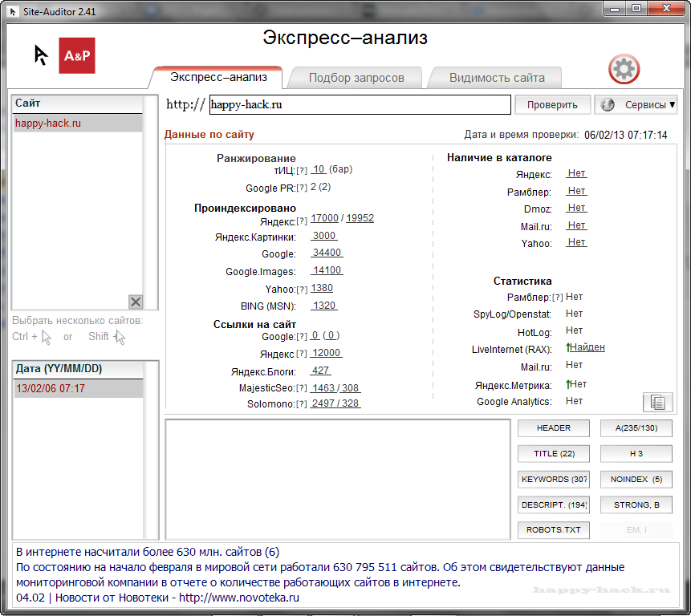Click the Yahoo catalog Нет link
Viewport: 691px width, 616px height.
tap(576, 242)
